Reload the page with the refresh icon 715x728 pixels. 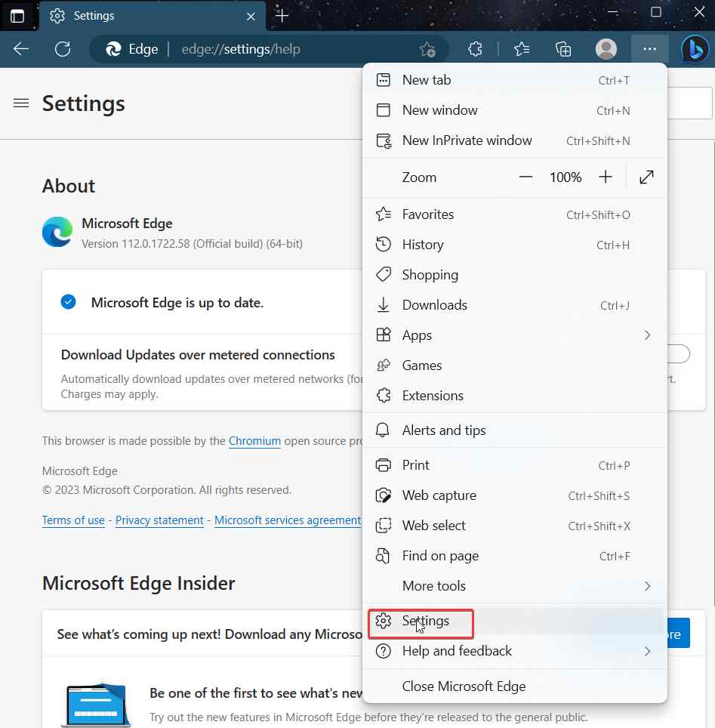[63, 48]
